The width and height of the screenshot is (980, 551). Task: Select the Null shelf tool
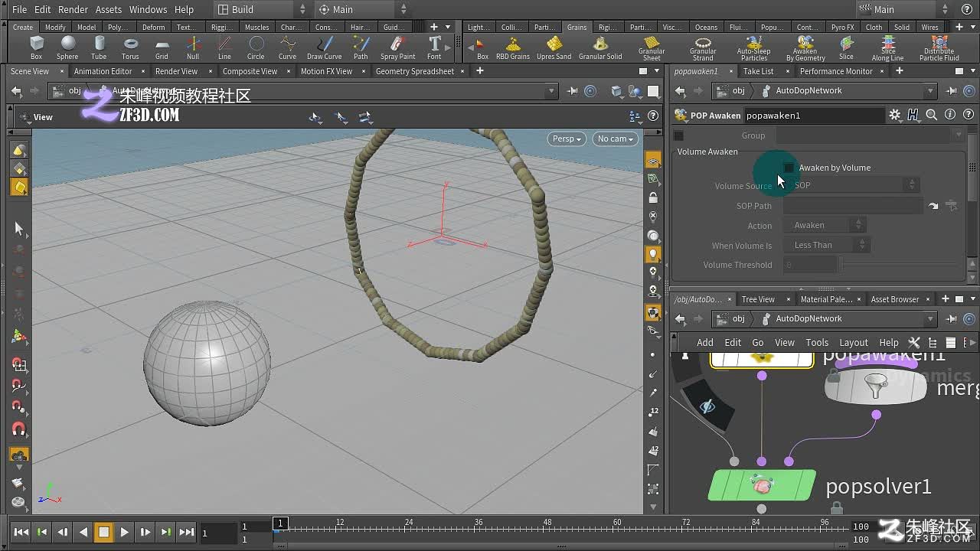(193, 47)
